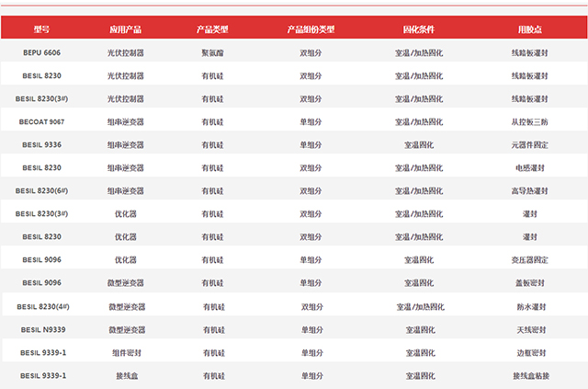Select the 从控板三防 cell

529,121
